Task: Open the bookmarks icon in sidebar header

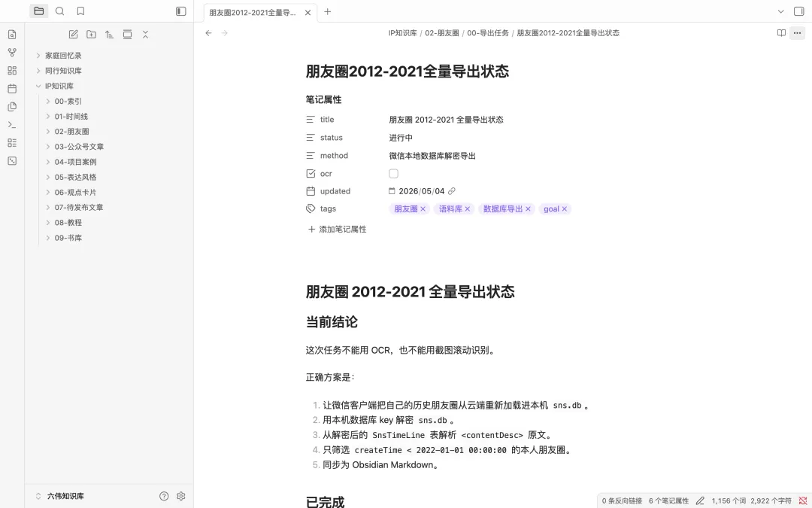Action: (x=80, y=11)
